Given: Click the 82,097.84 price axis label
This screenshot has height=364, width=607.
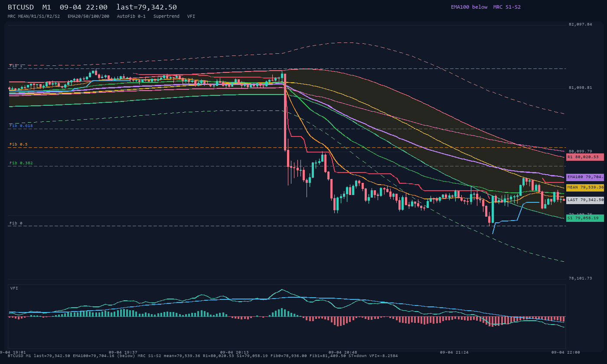Looking at the screenshot, I should pyautogui.click(x=580, y=24).
